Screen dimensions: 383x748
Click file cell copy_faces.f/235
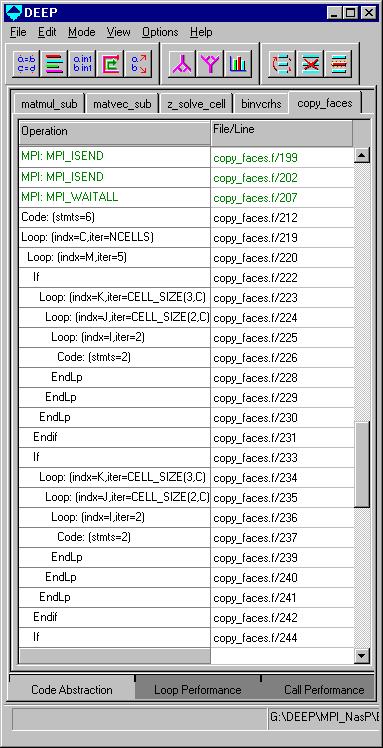point(283,499)
